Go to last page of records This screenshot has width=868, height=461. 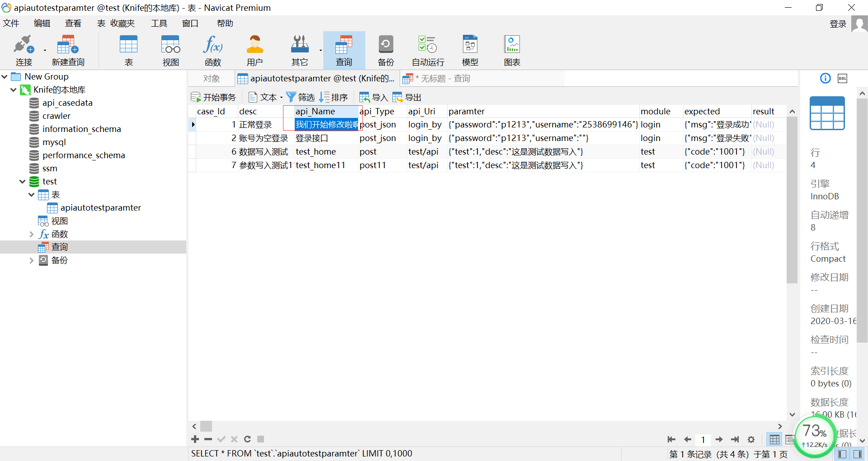[735, 439]
